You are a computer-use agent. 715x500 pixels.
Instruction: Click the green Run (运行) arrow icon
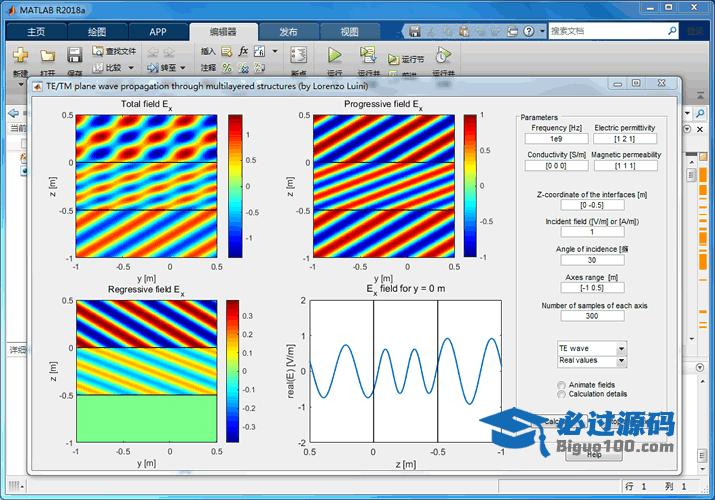pos(334,56)
